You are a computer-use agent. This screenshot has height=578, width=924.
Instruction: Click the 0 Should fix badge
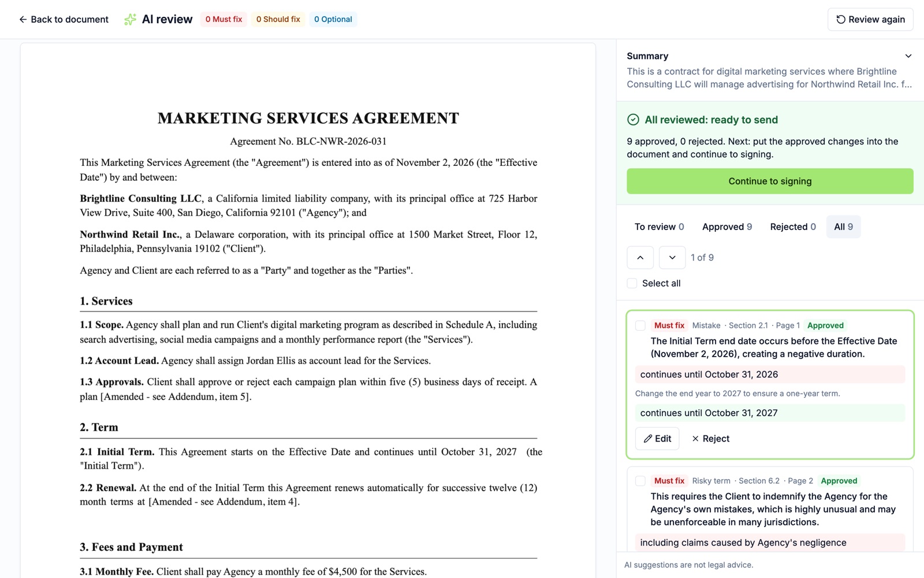coord(278,20)
